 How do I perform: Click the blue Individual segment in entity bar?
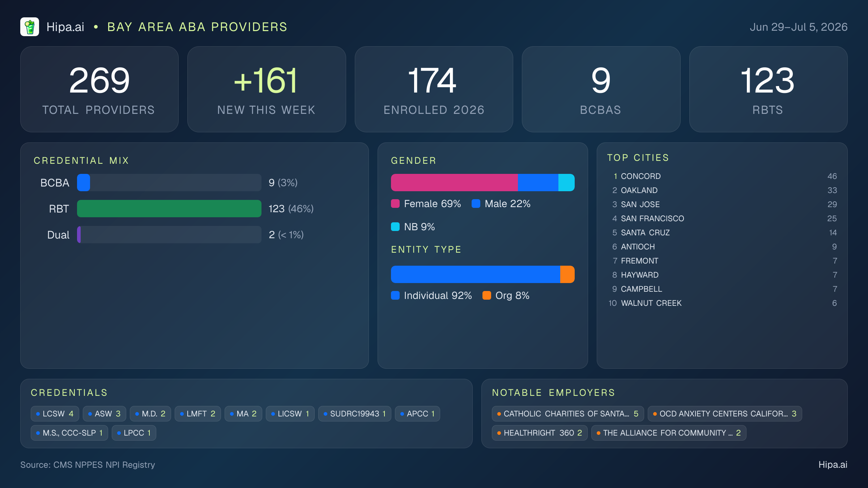click(x=476, y=274)
